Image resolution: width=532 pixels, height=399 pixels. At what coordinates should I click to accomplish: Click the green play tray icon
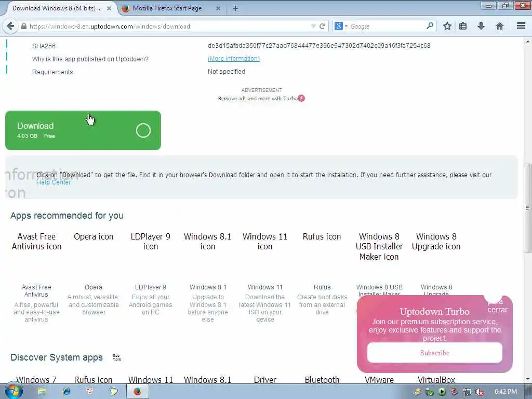442,392
